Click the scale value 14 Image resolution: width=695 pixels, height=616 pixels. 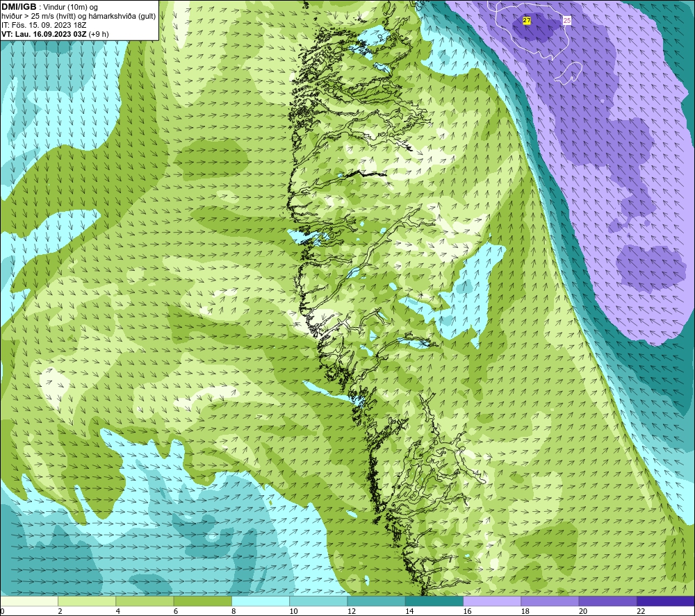point(409,611)
